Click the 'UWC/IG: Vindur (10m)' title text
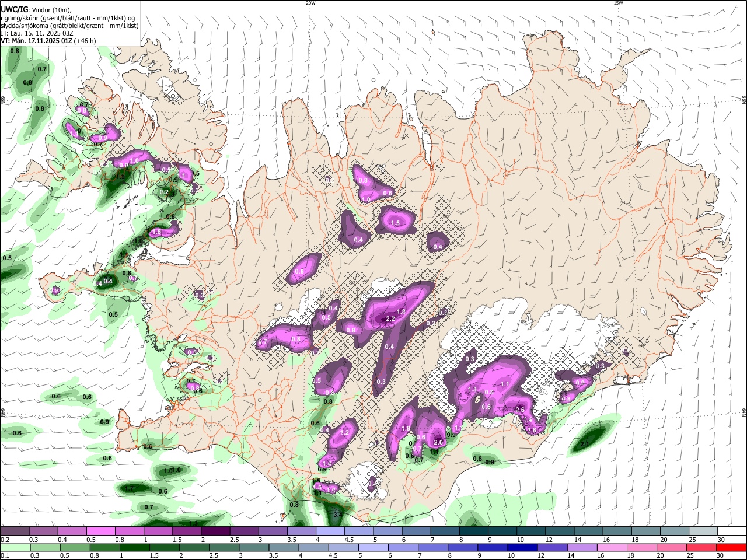The width and height of the screenshot is (747, 560). tap(36, 9)
